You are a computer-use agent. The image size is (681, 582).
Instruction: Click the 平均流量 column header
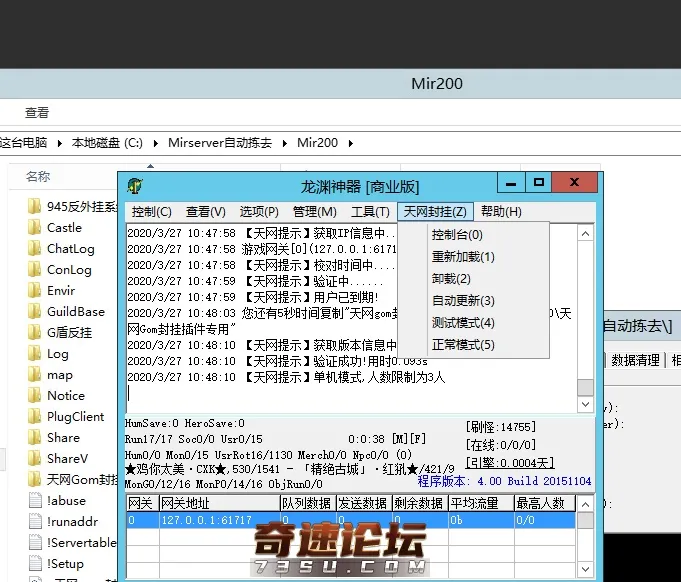click(x=481, y=503)
